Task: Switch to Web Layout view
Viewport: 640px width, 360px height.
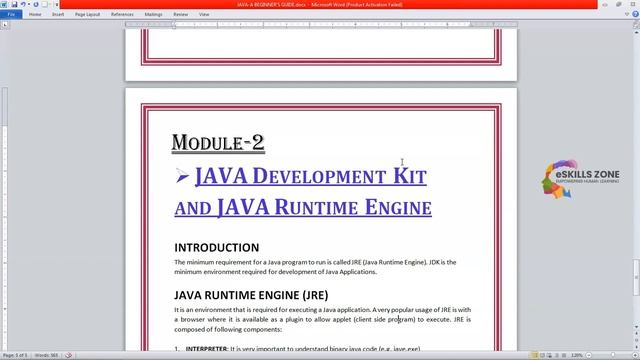Action: [549, 356]
